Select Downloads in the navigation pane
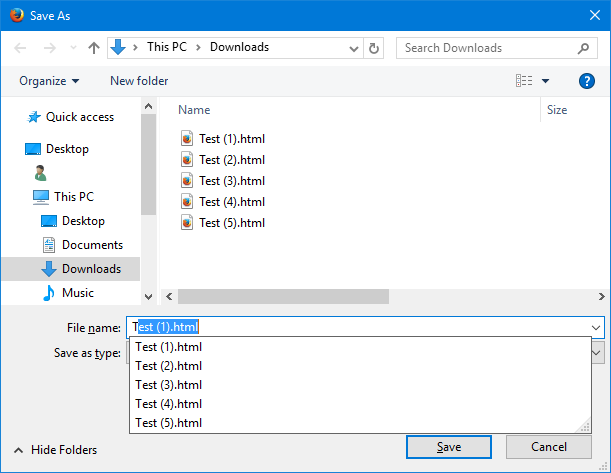This screenshot has width=611, height=473. pyautogui.click(x=71, y=269)
